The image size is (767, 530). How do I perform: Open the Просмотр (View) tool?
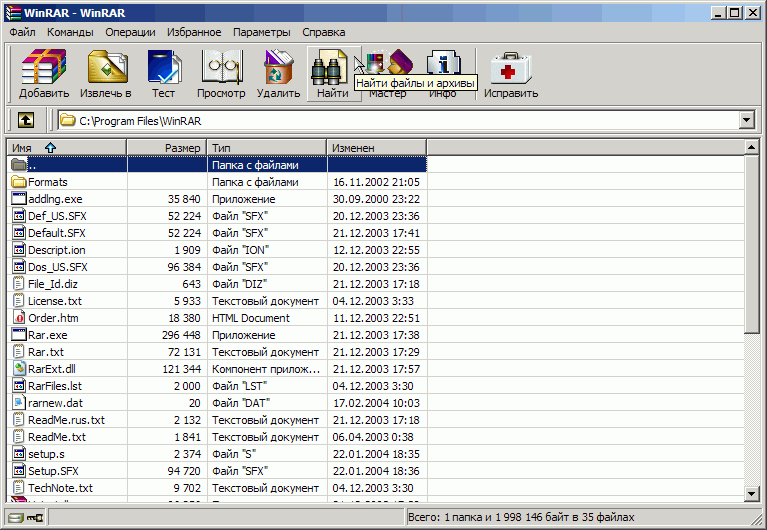(x=221, y=66)
